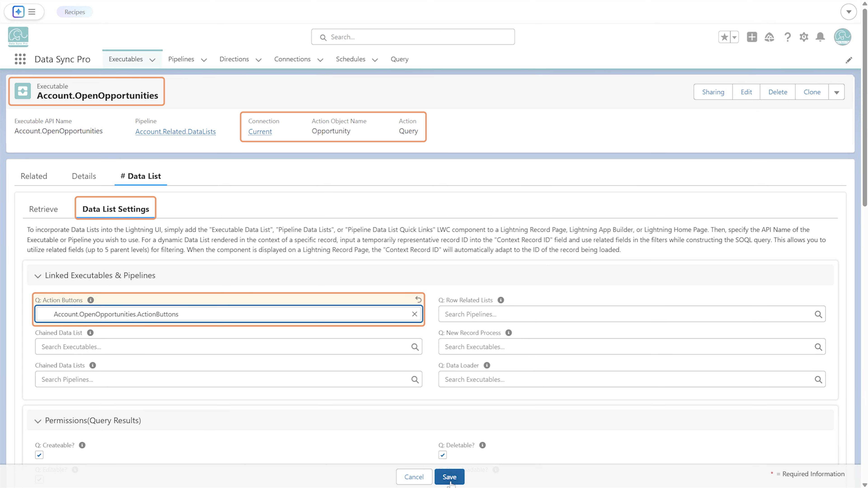Open the help question mark icon

coord(787,37)
